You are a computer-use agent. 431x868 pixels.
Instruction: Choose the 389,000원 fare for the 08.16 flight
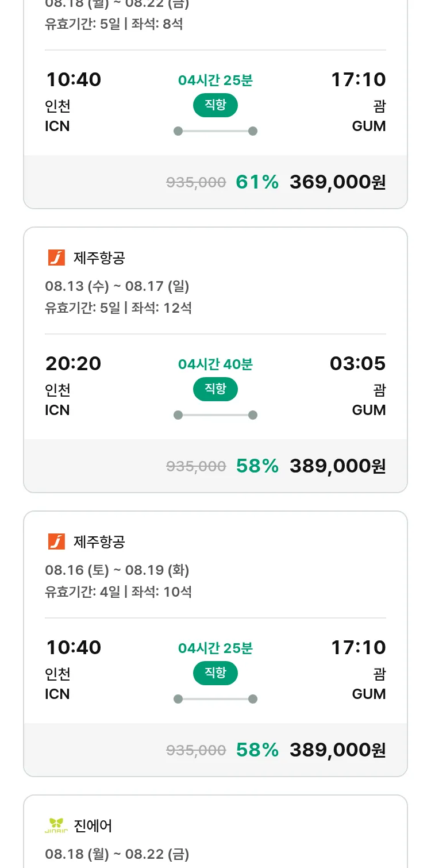(337, 750)
